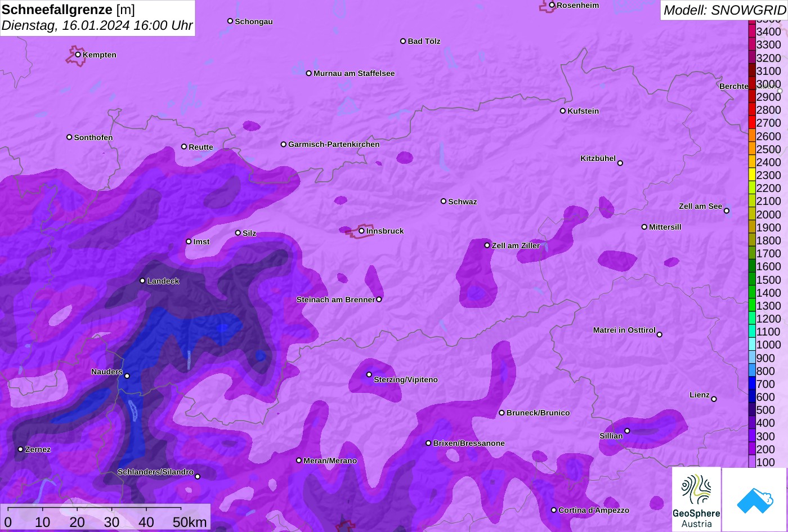Select the Garmisch-Partenkirchen marker dot
This screenshot has height=532, width=788.
tap(284, 144)
